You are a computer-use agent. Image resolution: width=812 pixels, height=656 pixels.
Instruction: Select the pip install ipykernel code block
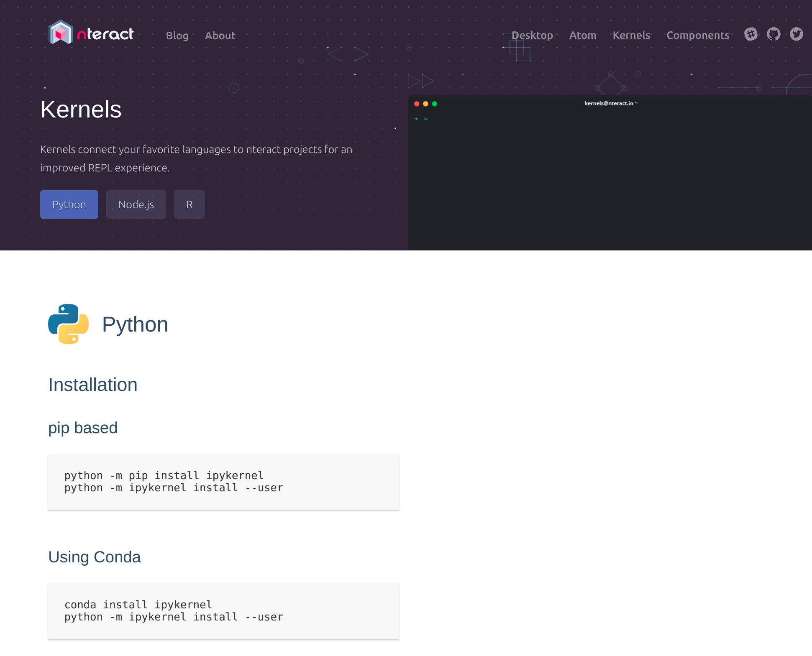[224, 482]
